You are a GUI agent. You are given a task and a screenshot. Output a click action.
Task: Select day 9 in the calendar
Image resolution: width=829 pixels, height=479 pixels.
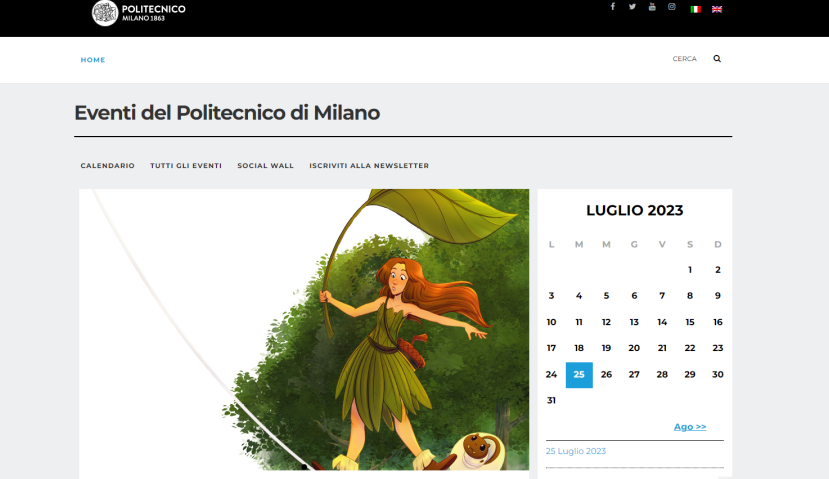click(717, 296)
